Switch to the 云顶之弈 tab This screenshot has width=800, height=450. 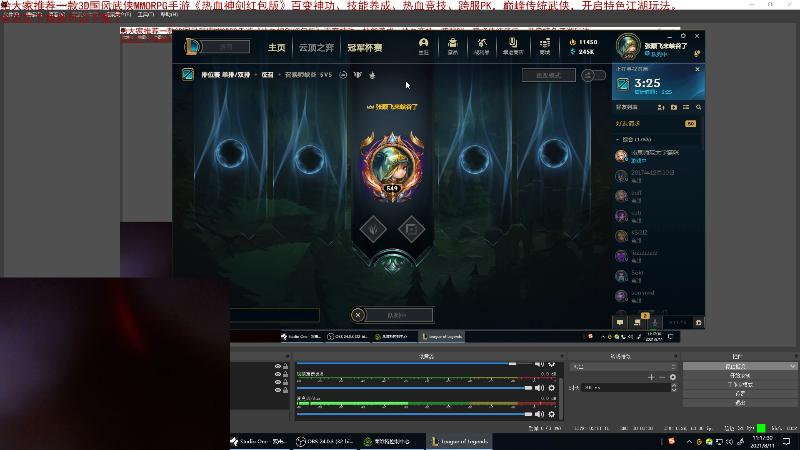pyautogui.click(x=316, y=47)
